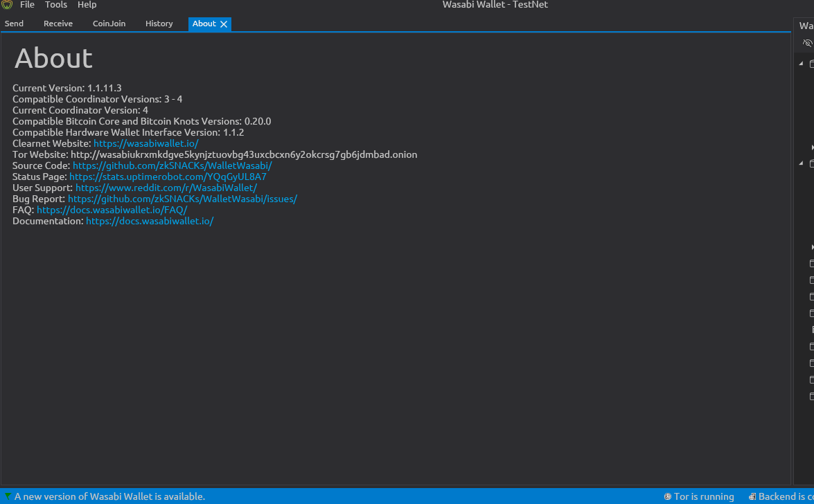
Task: Click the large About heading
Action: click(x=53, y=58)
